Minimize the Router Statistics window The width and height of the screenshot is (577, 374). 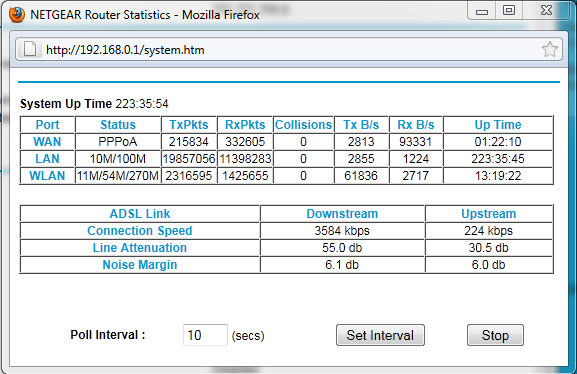482,11
